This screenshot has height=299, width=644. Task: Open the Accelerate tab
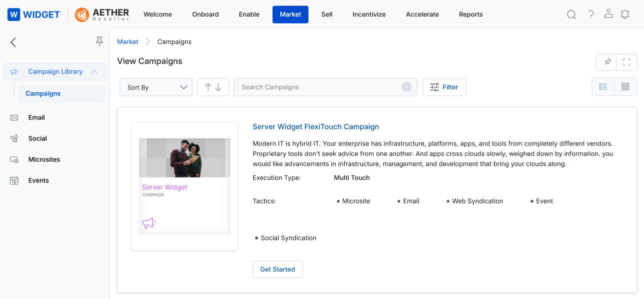point(422,14)
